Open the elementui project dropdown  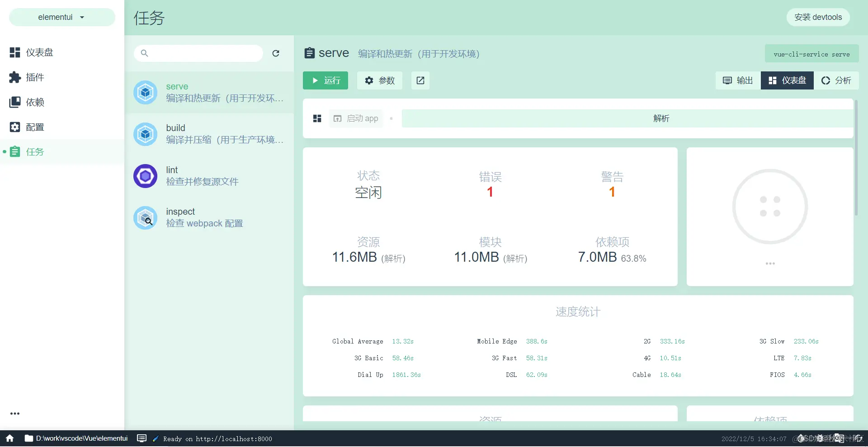click(62, 17)
